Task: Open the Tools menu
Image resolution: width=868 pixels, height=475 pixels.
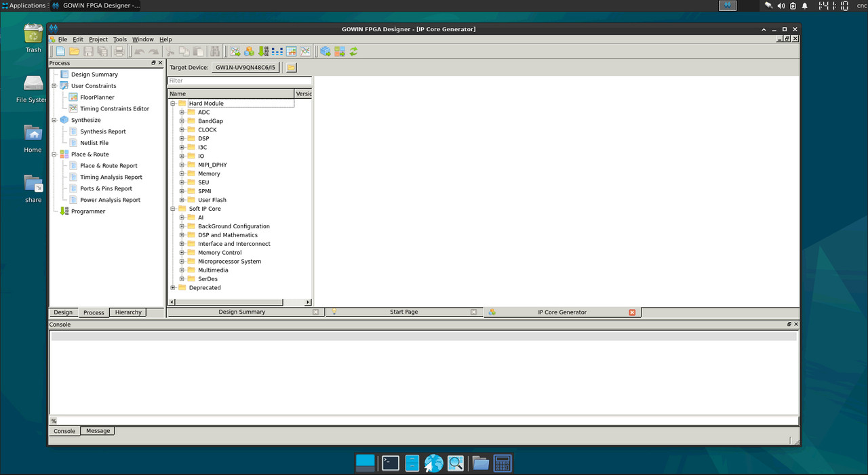Action: click(x=120, y=39)
